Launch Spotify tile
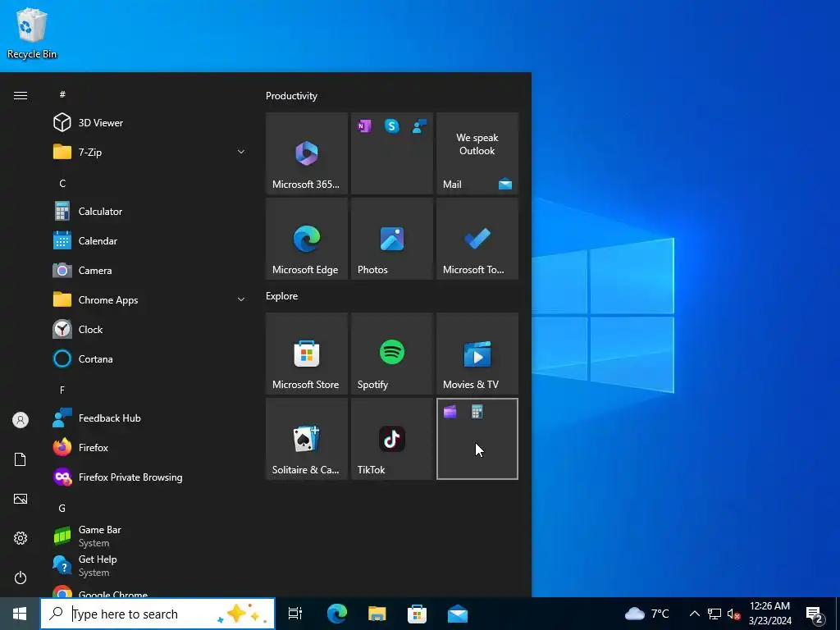840x630 pixels. (x=392, y=354)
